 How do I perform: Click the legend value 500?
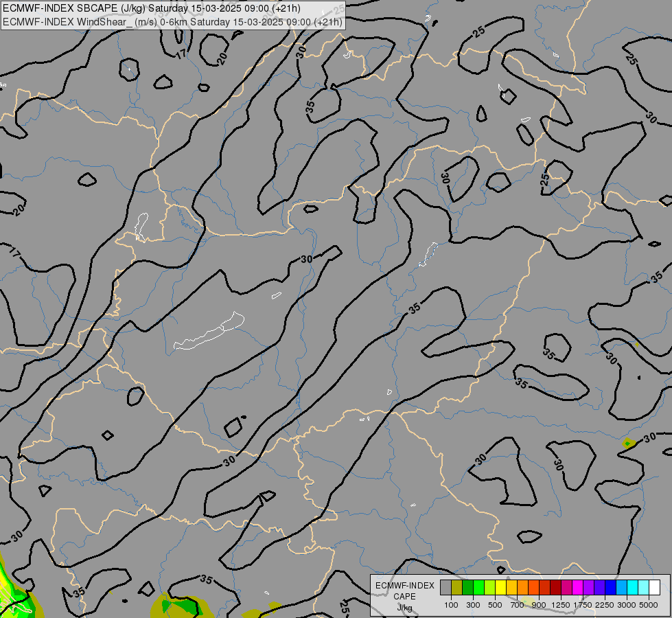coord(495,605)
